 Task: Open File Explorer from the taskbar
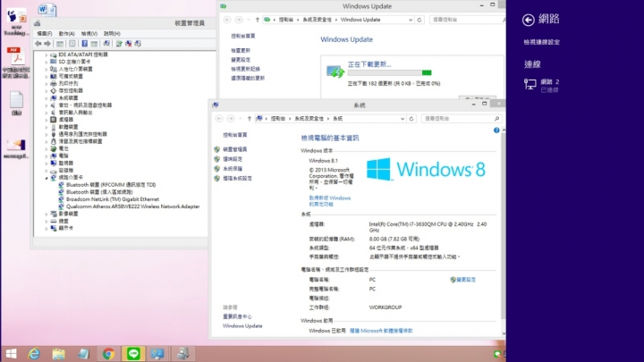[58, 353]
